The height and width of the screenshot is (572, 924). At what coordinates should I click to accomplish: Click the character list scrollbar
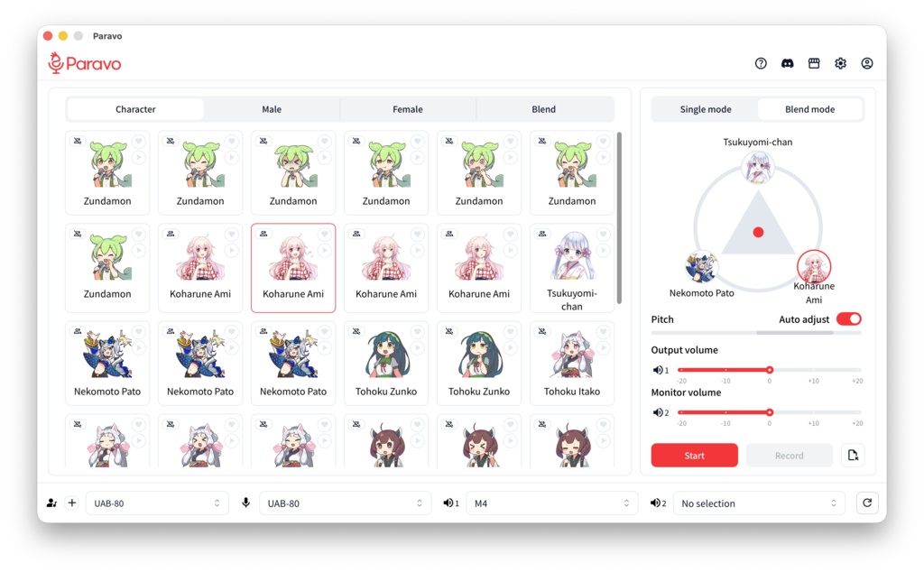click(x=619, y=218)
